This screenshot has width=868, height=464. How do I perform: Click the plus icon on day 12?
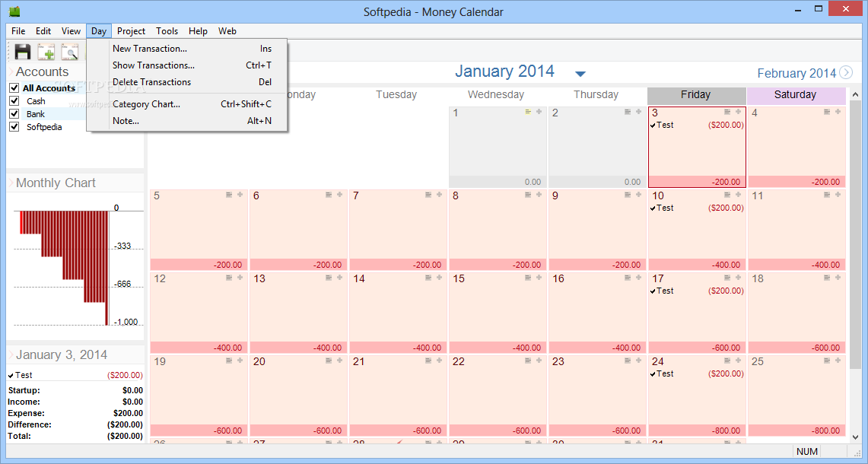pos(240,278)
